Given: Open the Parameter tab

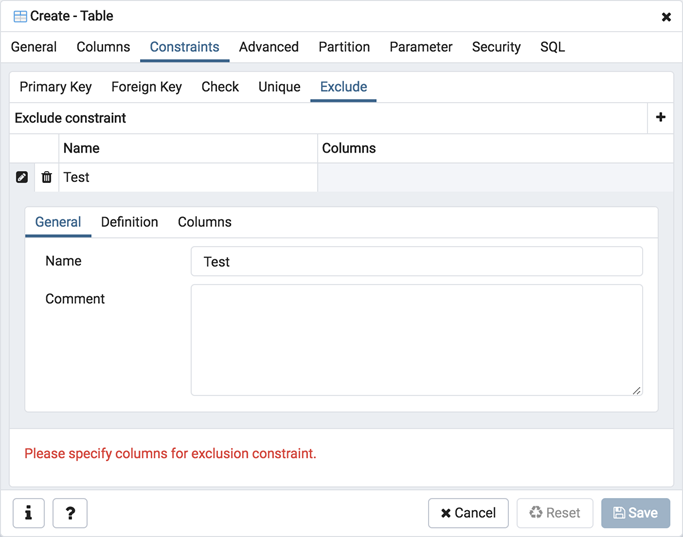Looking at the screenshot, I should pos(421,47).
